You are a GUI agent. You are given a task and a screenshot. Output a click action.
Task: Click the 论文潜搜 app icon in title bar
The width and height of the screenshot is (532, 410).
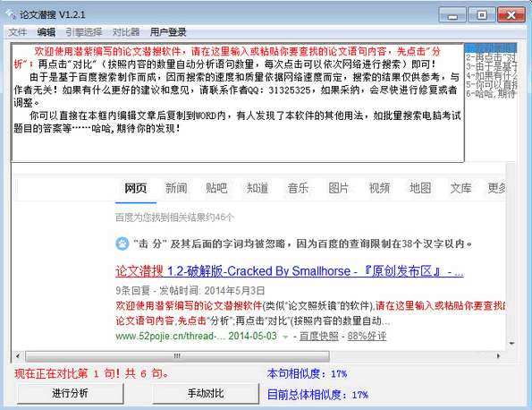pyautogui.click(x=10, y=14)
